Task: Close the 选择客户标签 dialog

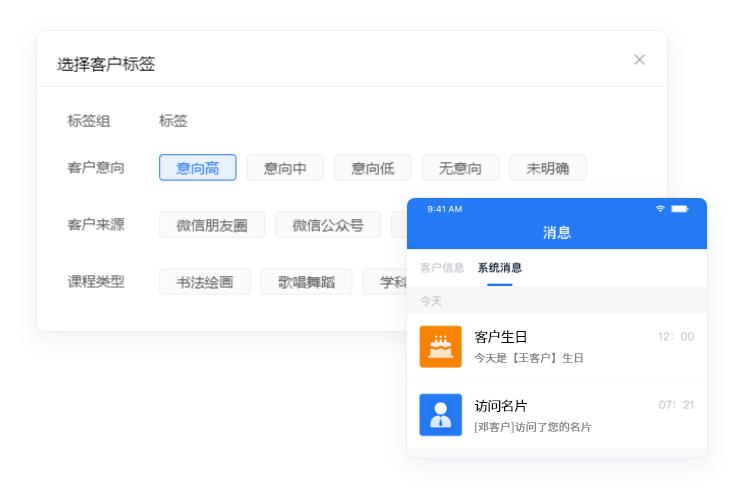Action: pyautogui.click(x=639, y=60)
